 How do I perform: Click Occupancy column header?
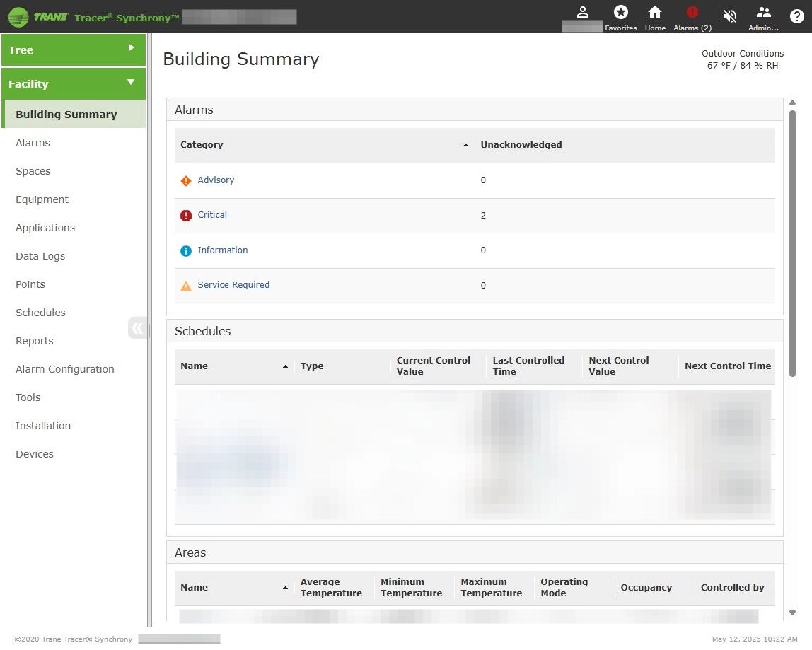pos(646,587)
